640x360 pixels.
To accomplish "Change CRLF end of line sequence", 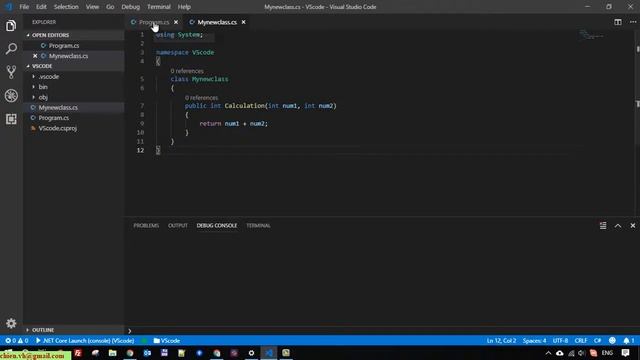I will pyautogui.click(x=581, y=340).
